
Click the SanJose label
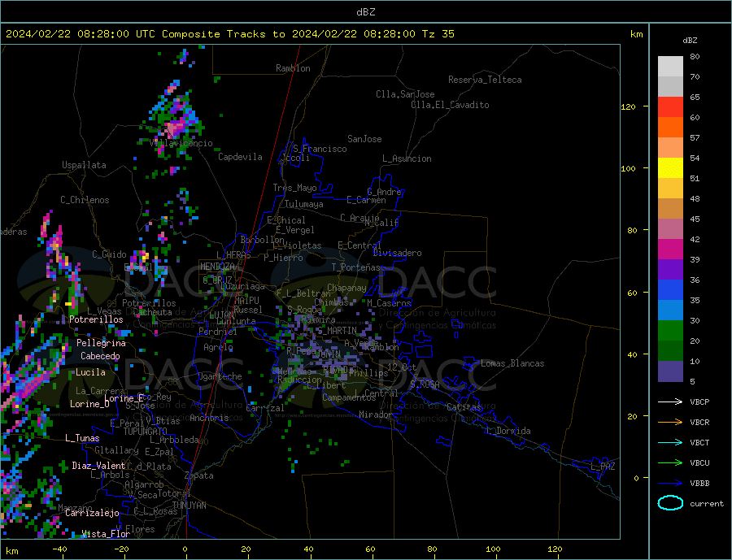coord(364,139)
